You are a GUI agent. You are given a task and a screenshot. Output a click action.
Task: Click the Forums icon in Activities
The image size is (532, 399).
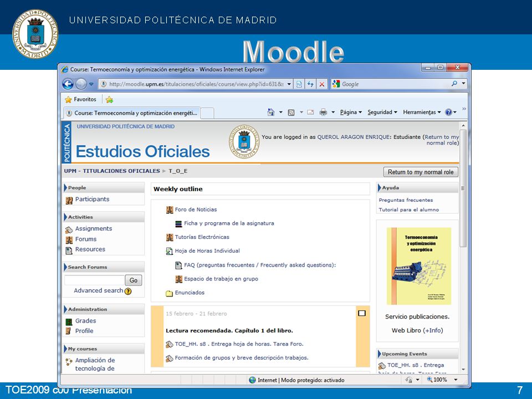[69, 240]
